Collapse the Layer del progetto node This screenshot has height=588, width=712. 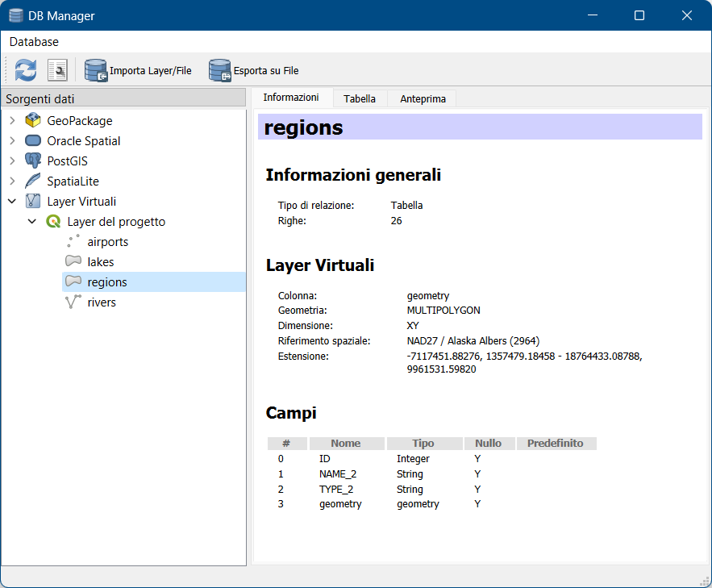[x=32, y=222]
